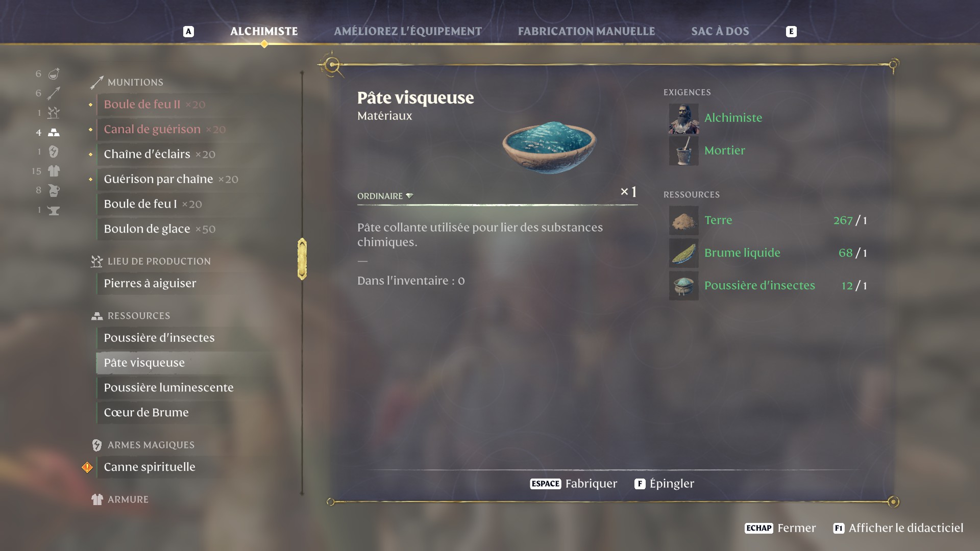
Task: Click the Terre resource icon
Action: [683, 220]
